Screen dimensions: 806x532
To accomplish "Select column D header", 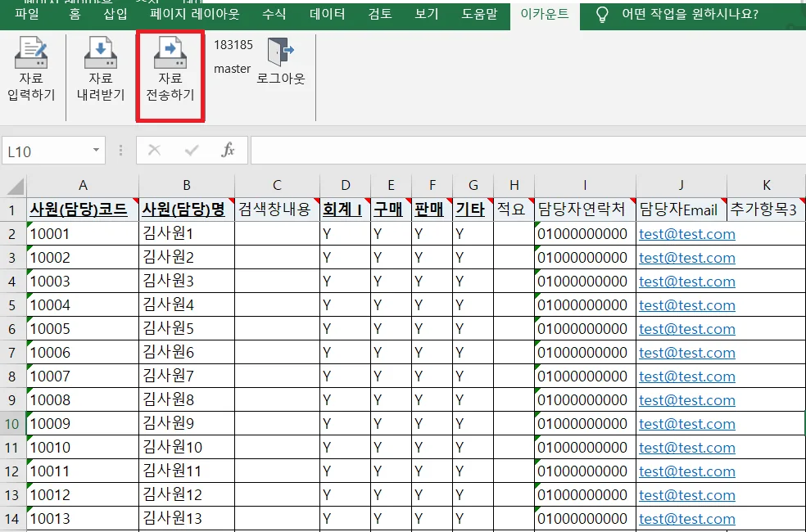I will click(346, 185).
